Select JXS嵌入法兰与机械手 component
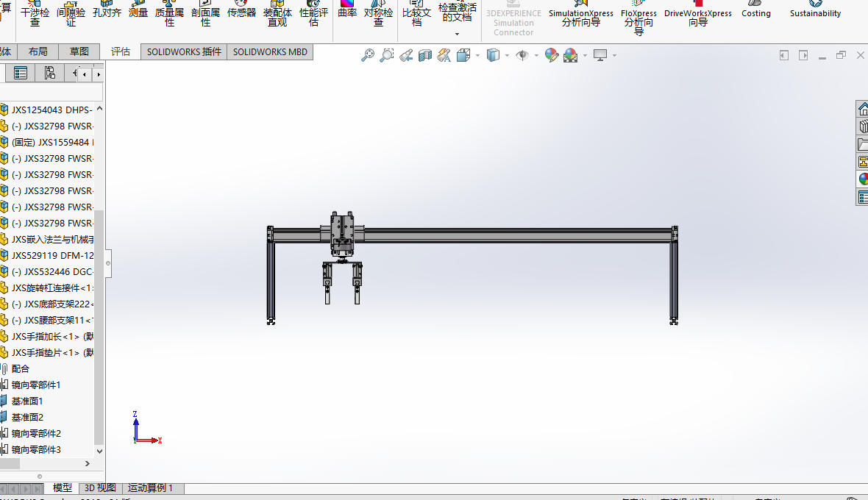This screenshot has width=868, height=500. click(x=48, y=240)
